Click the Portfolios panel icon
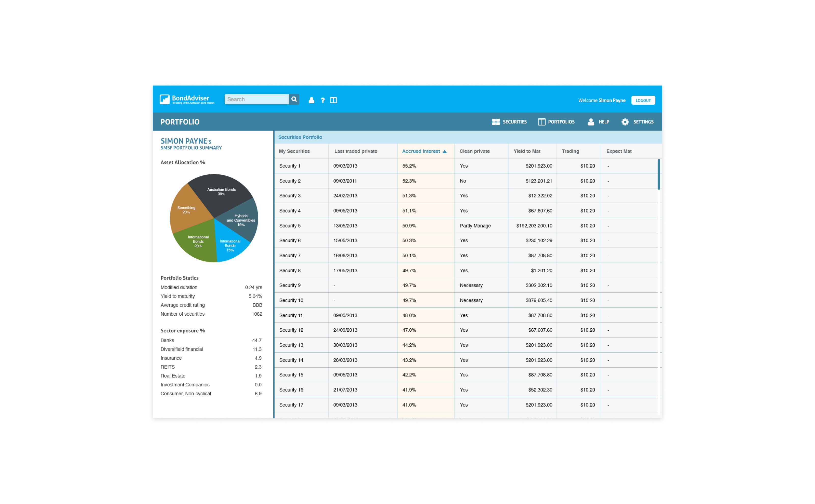The height and width of the screenshot is (504, 815). coord(541,122)
